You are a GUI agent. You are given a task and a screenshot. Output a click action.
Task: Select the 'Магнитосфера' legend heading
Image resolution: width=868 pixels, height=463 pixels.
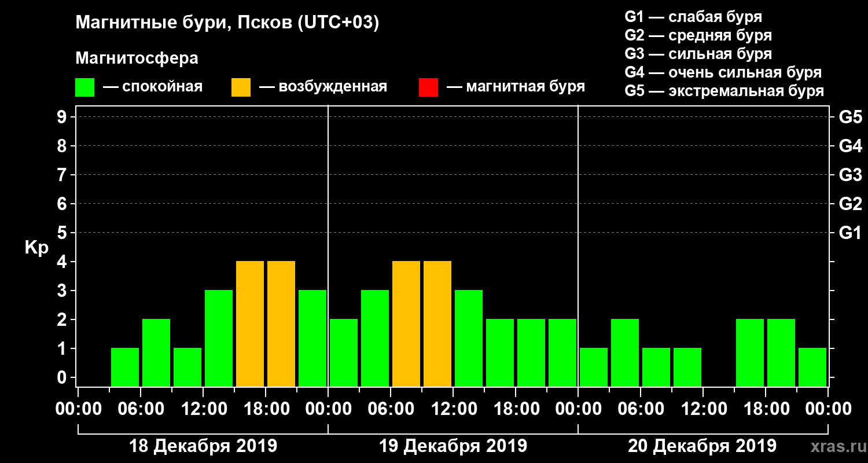[137, 59]
